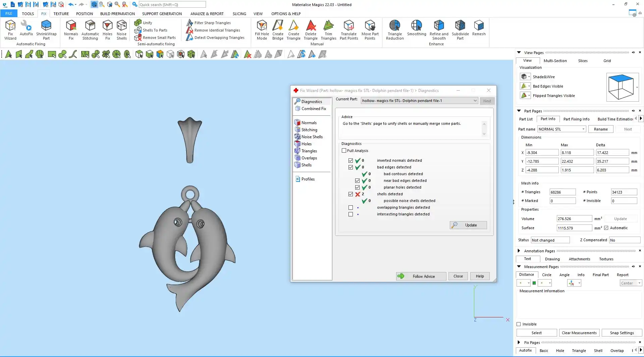Click the Quick search field
The image size is (644, 357).
point(172,5)
